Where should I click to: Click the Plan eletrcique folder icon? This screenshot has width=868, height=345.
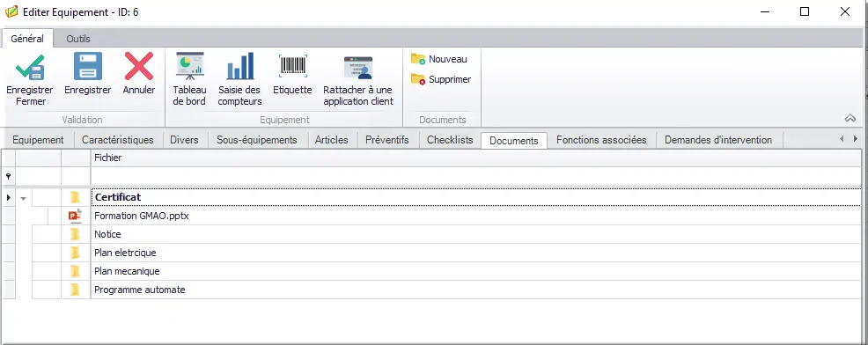(75, 253)
